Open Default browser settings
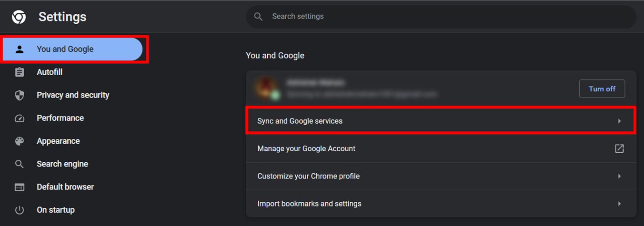 (x=65, y=187)
